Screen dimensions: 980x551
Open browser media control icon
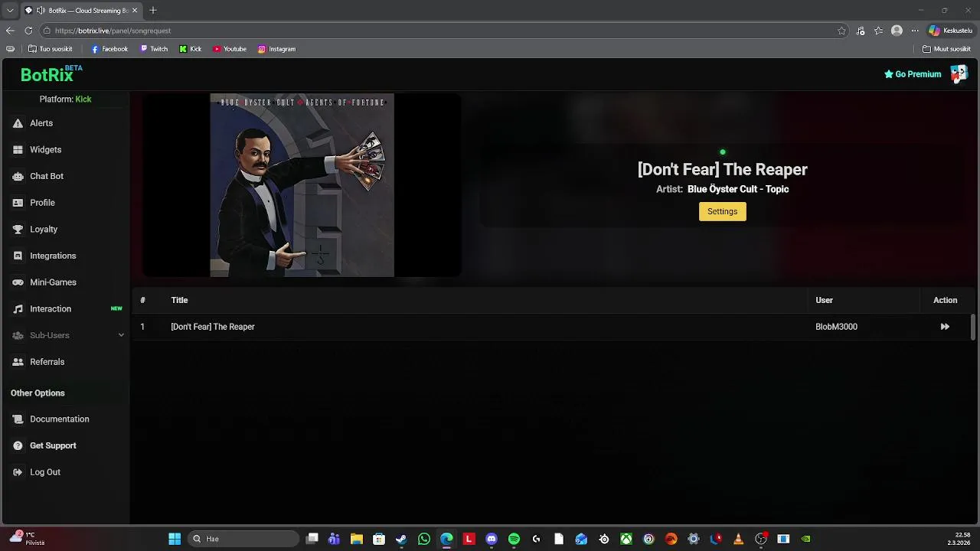(x=861, y=31)
